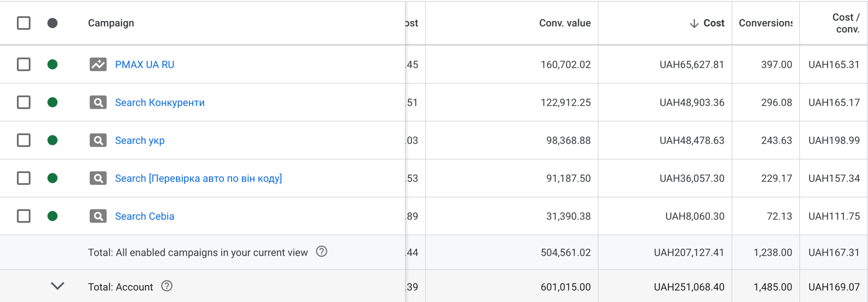
Task: Click the Performance Max icon beside PMAX UA RU
Action: [x=98, y=64]
